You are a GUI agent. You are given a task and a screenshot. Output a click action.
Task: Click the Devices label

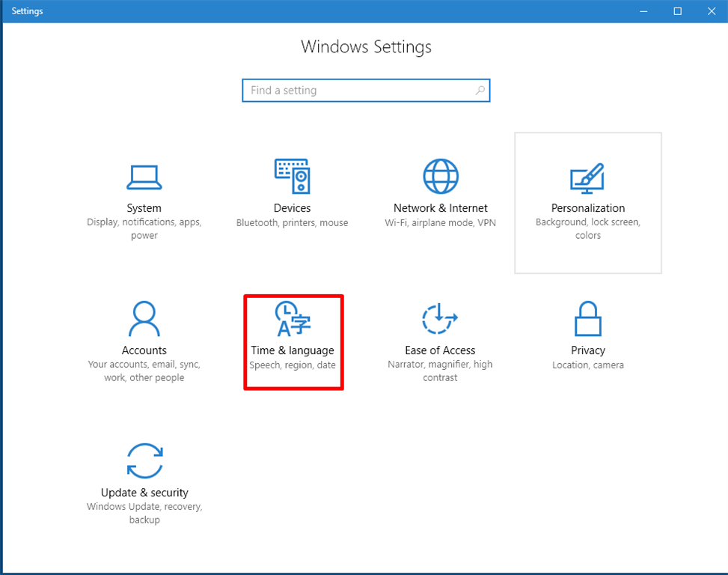[292, 208]
